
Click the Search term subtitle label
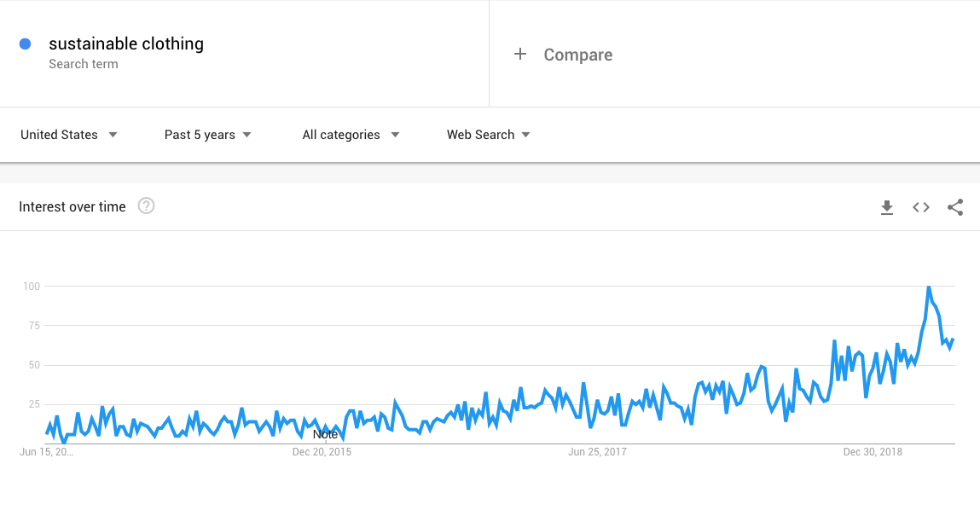(83, 64)
